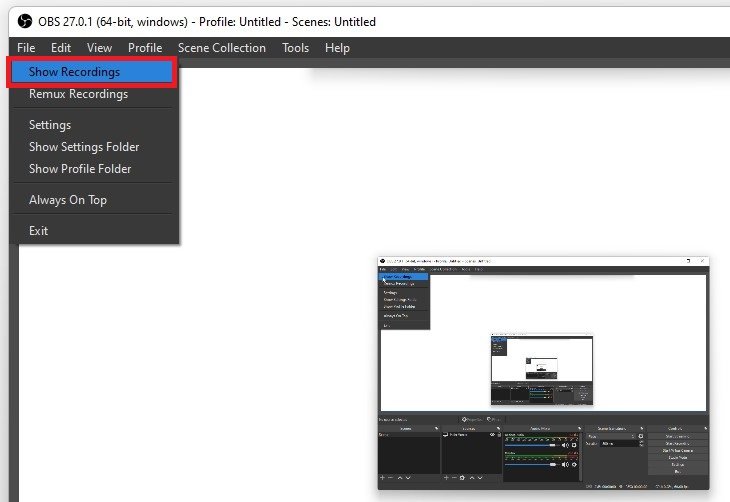Click the fifth Controls dock button in previewed OBS
Viewport: 730px width, 502px height.
coord(678,465)
